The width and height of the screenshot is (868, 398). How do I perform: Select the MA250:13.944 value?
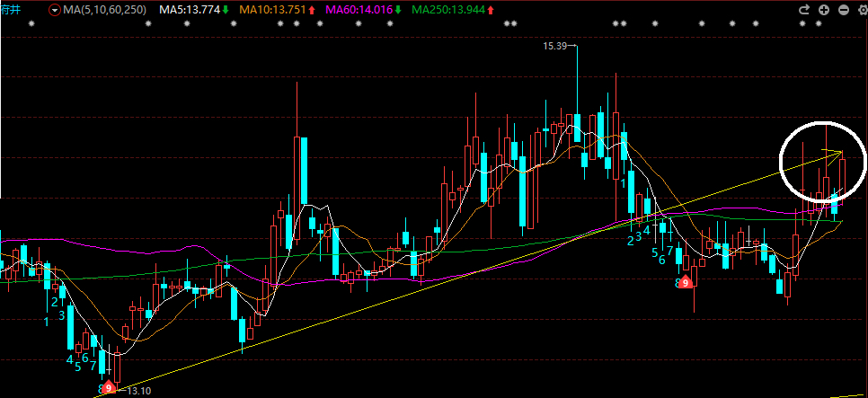click(x=449, y=9)
